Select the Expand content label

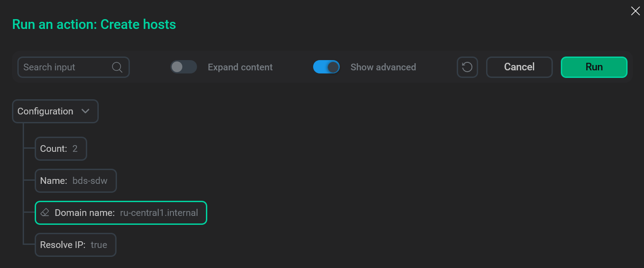[240, 67]
